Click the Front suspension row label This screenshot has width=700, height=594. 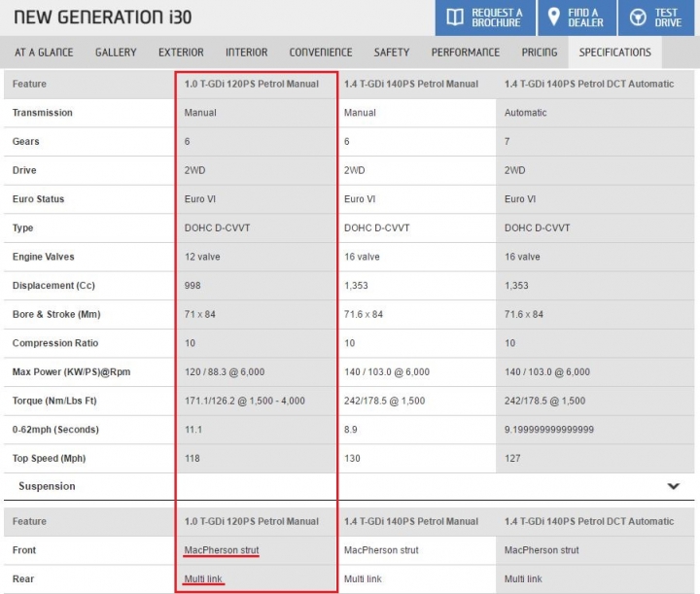[24, 550]
